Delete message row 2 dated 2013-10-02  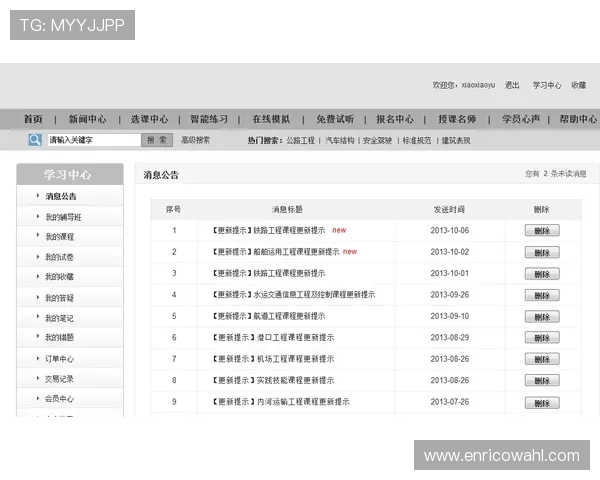pyautogui.click(x=542, y=252)
